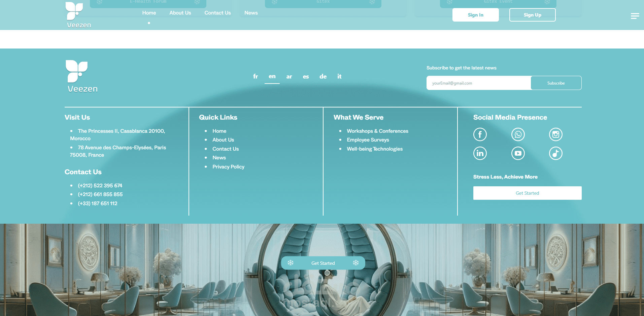Image resolution: width=644 pixels, height=316 pixels.
Task: Switch language to Spanish (es)
Action: click(x=306, y=76)
